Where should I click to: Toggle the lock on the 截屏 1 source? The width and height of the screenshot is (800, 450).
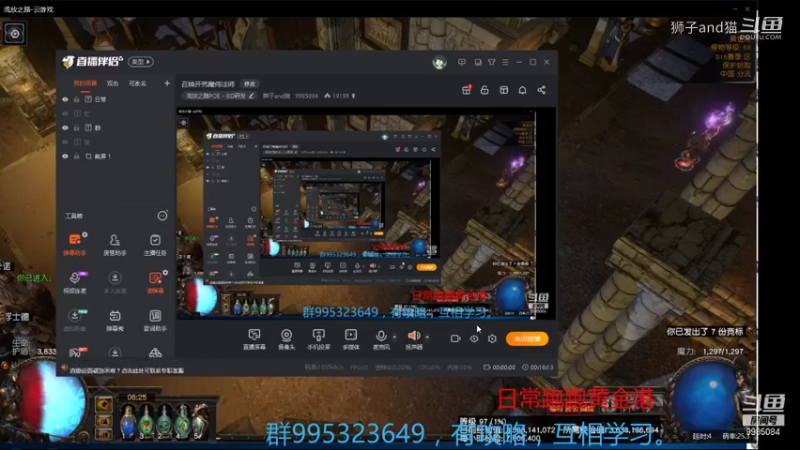coord(77,157)
